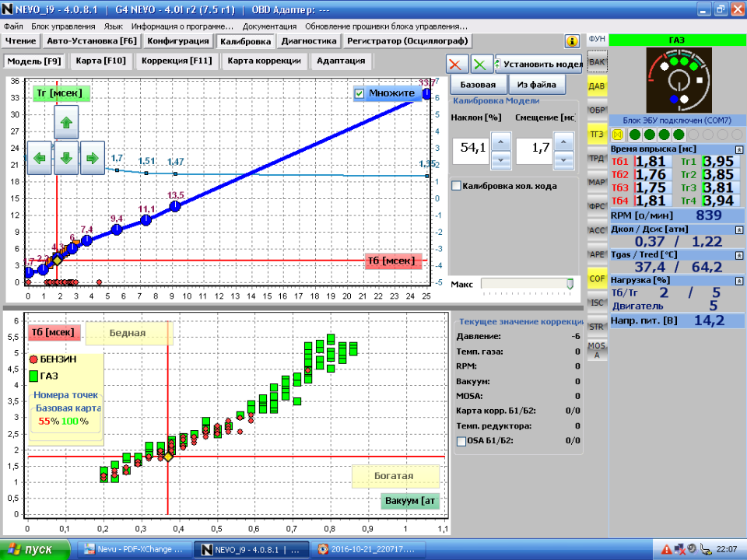The height and width of the screenshot is (560, 747).
Task: Check the OSA Б1/Б2 checkbox
Action: click(461, 441)
